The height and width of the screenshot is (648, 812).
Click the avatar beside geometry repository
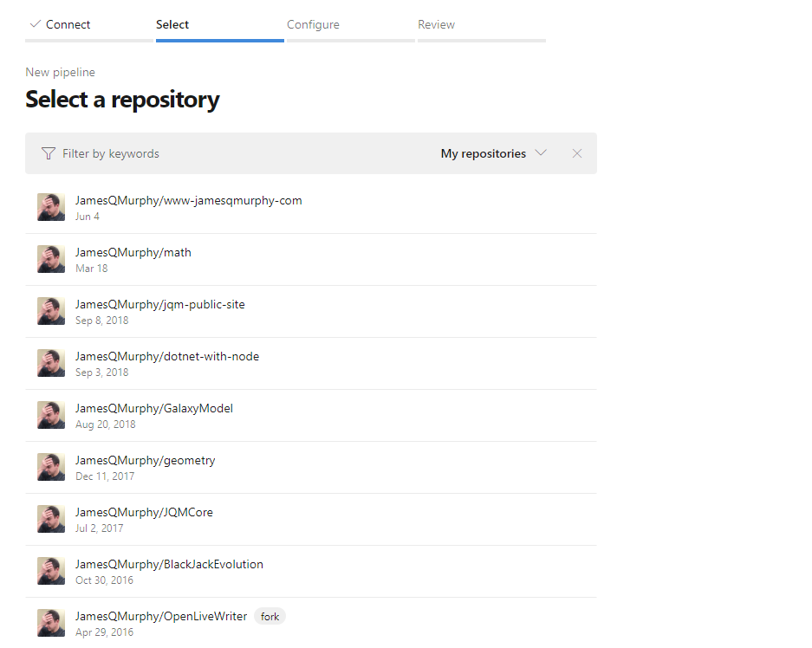point(50,467)
